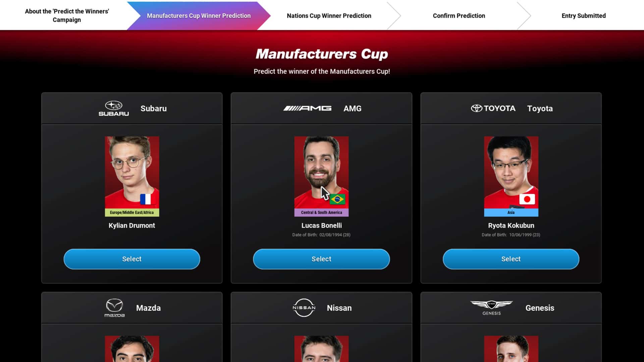Click the Brazilian flag on Lucas's photo

337,199
